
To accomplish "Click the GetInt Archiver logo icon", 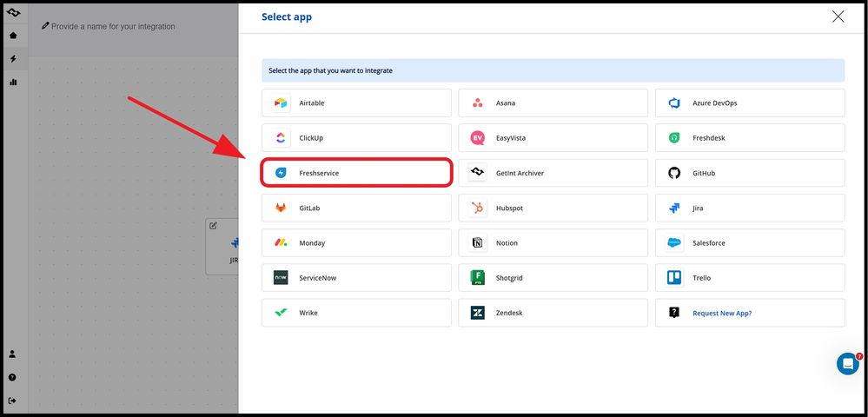I will click(x=477, y=173).
